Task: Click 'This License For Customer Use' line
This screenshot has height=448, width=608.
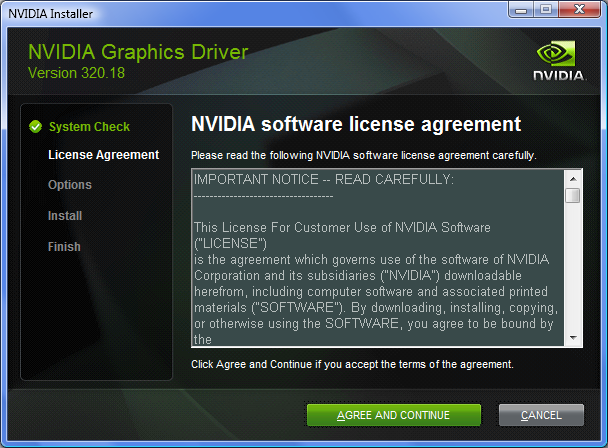Action: click(342, 227)
